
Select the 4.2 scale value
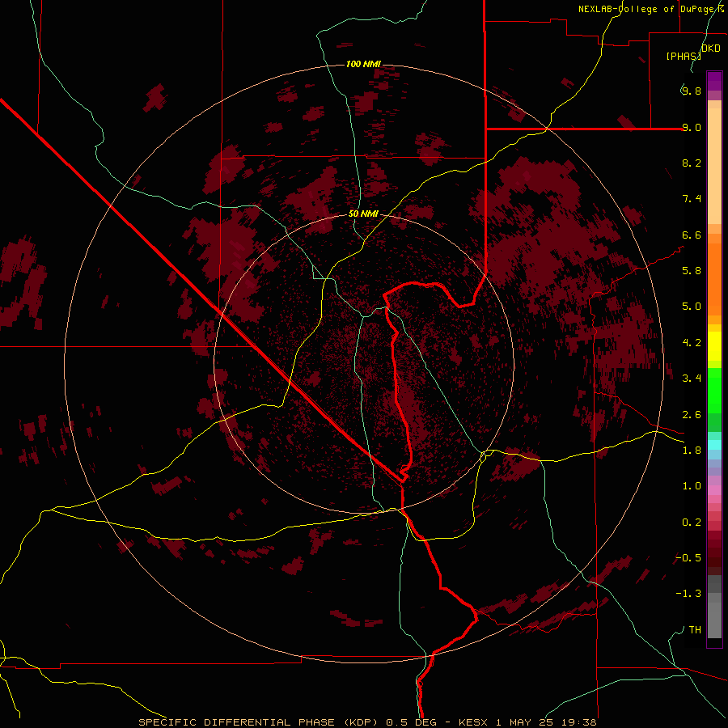[x=692, y=343]
